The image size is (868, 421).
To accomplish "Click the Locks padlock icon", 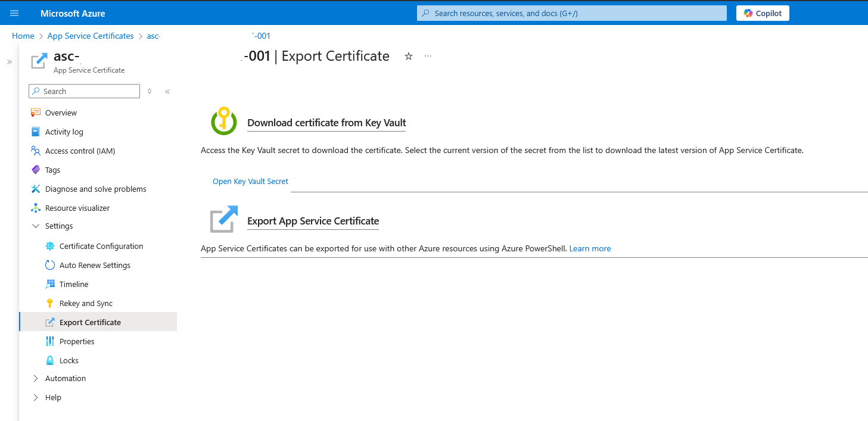I will pyautogui.click(x=50, y=360).
